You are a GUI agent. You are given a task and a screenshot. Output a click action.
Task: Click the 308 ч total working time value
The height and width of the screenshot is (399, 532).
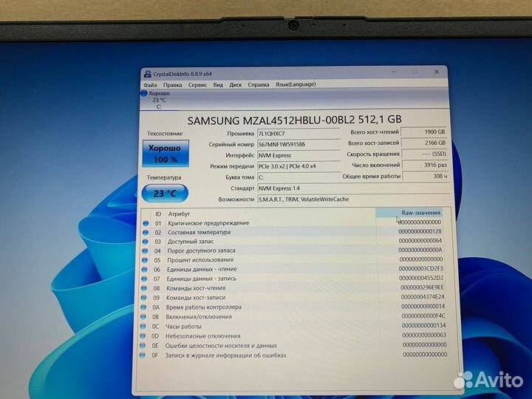426,176
